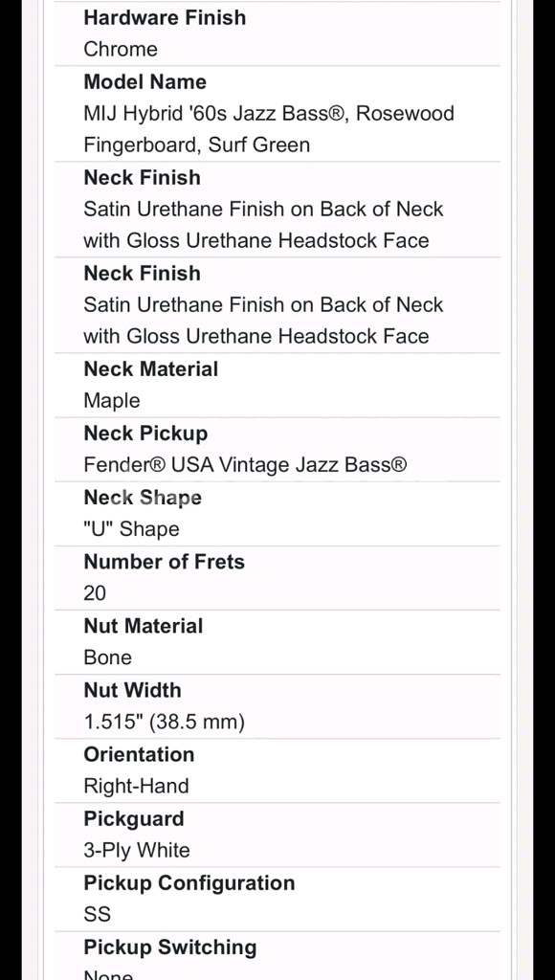This screenshot has height=980, width=555.
Task: Click the second Neck Finish heading
Action: tap(143, 273)
